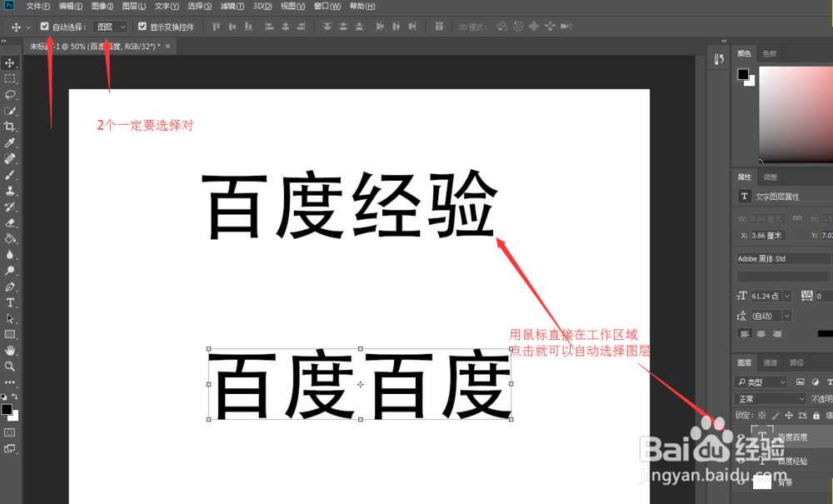833x504 pixels.
Task: Click center align text button
Action: pos(761,333)
